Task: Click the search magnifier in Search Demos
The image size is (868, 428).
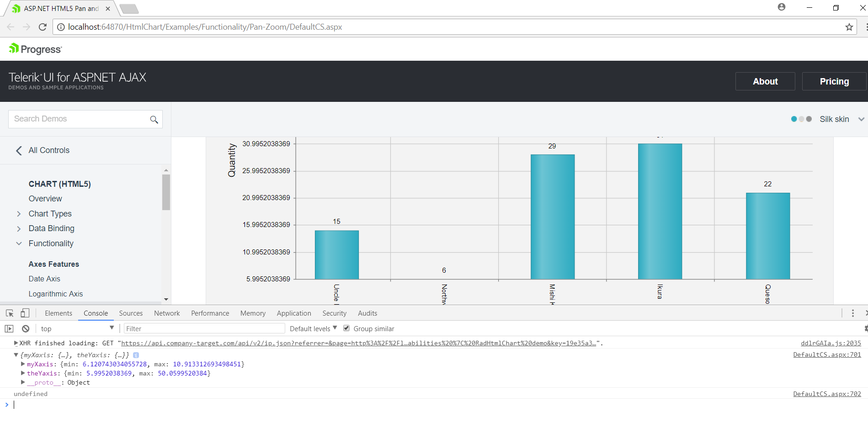Action: [x=154, y=119]
